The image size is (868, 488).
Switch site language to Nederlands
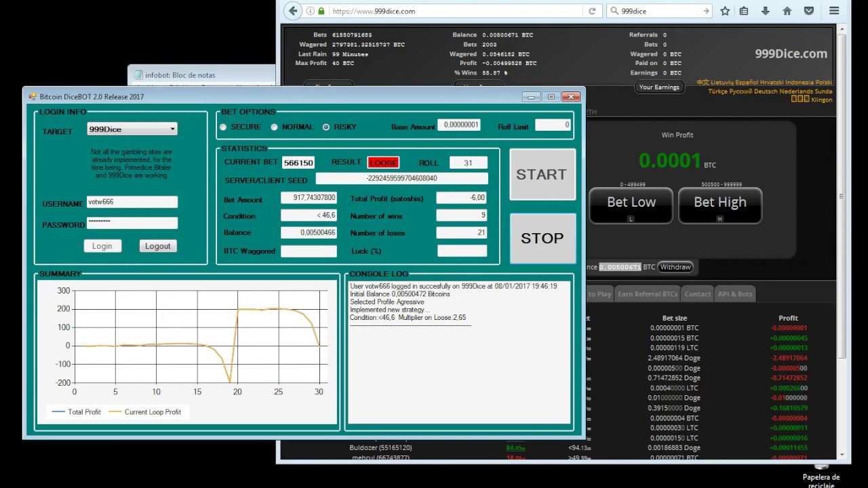[797, 91]
